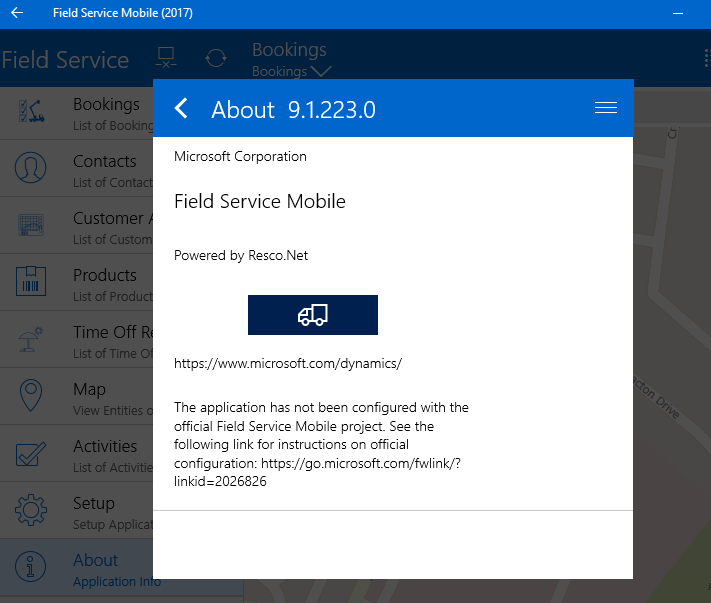The width and height of the screenshot is (711, 603).
Task: Click the Microsoft Corporation text
Action: (x=240, y=156)
